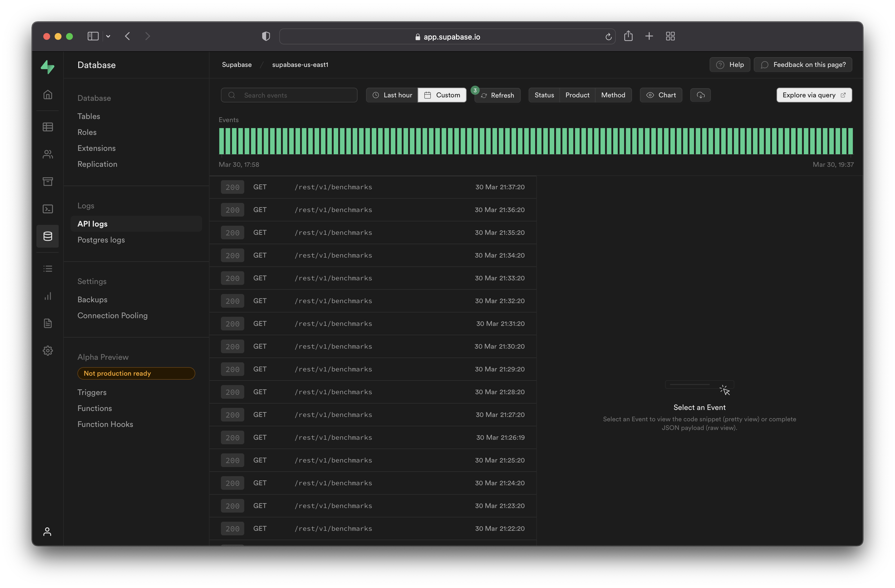Open the Status filter dropdown

click(x=544, y=95)
